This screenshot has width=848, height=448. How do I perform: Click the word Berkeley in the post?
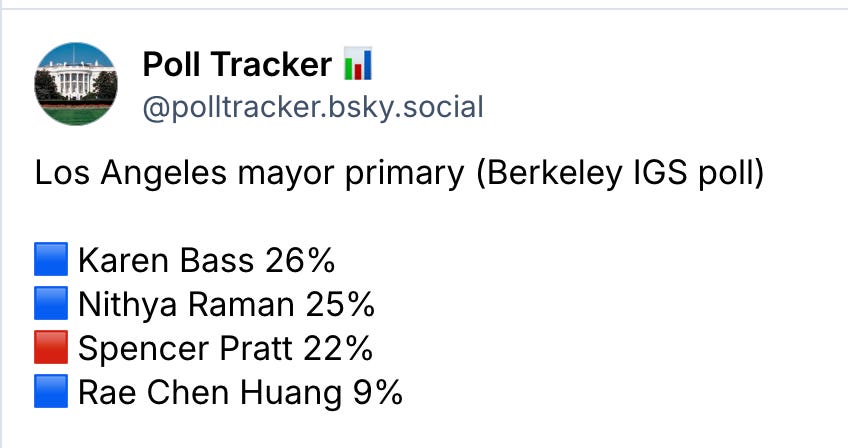pyautogui.click(x=549, y=174)
